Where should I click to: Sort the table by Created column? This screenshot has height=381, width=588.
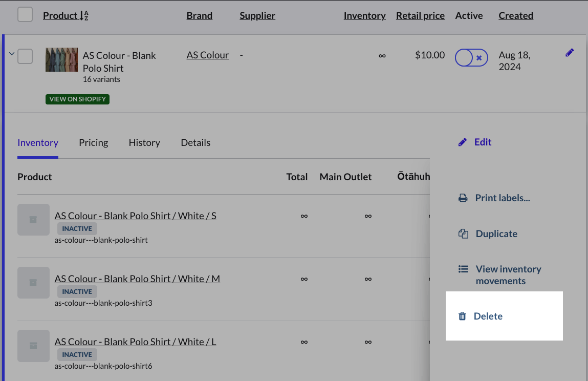click(x=515, y=16)
